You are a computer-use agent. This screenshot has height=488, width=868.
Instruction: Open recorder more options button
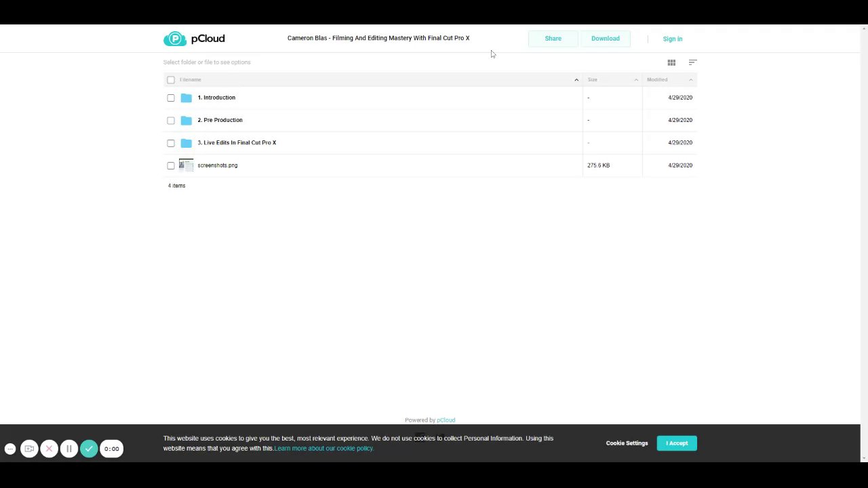coord(10,449)
